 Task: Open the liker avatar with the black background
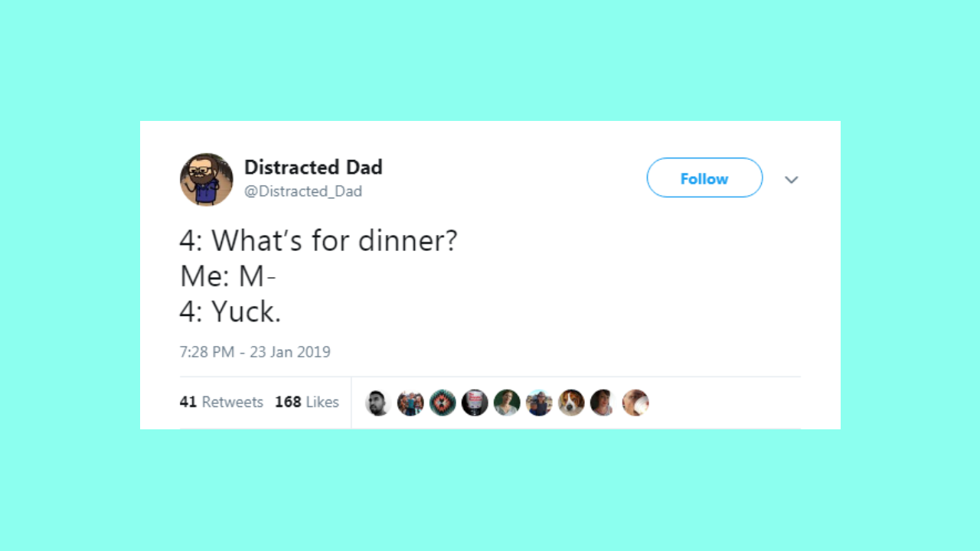[475, 403]
